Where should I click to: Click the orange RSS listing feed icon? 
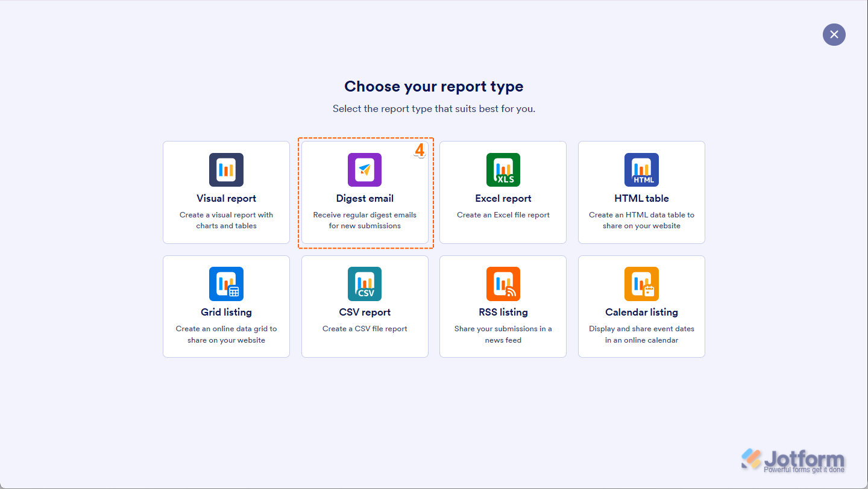click(x=503, y=284)
